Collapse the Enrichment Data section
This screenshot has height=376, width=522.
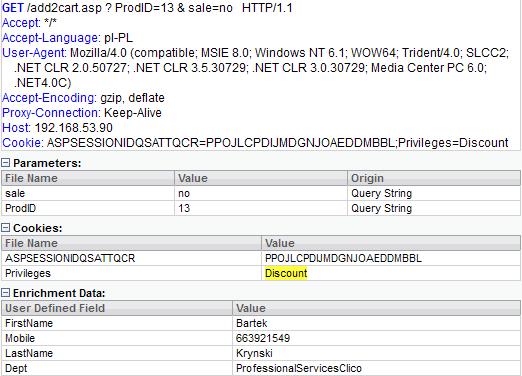6,293
